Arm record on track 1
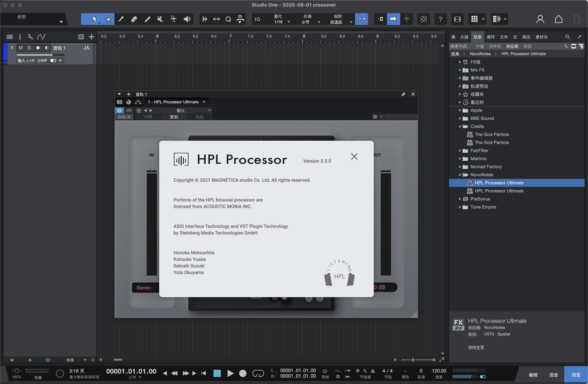 click(38, 48)
